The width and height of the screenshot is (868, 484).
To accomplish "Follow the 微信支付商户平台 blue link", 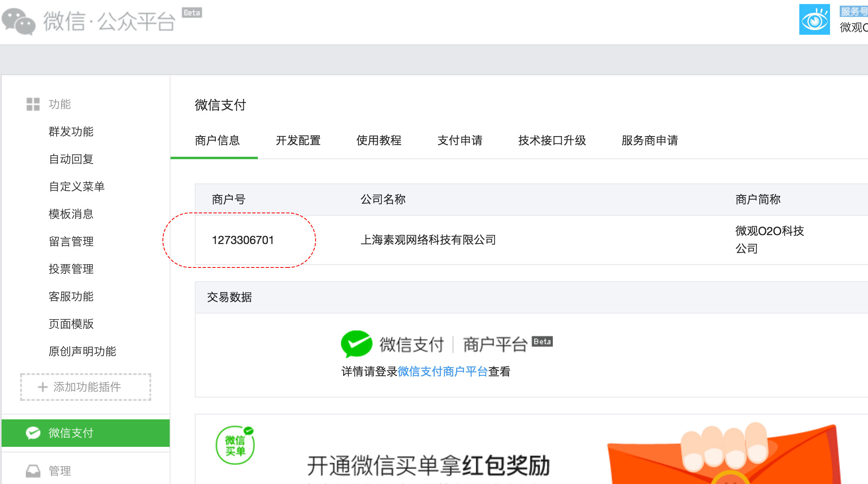I will point(442,371).
